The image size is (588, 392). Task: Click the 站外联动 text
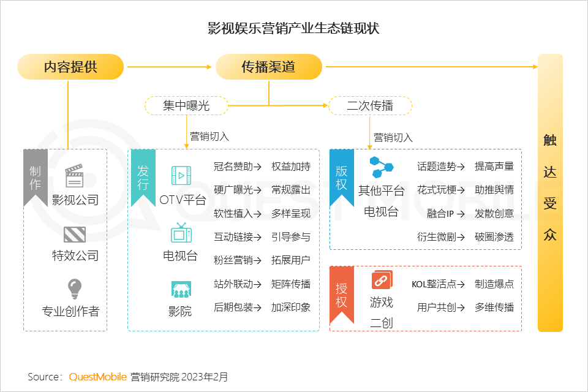coord(233,284)
